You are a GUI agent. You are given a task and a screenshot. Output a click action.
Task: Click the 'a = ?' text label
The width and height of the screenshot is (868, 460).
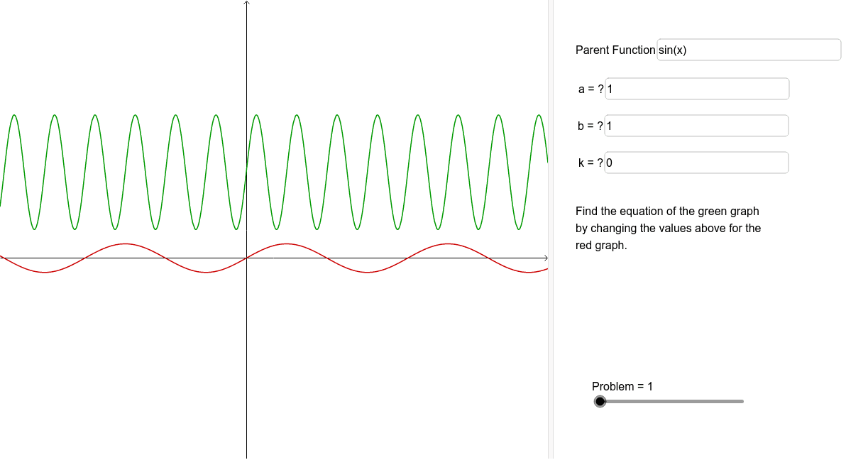click(x=591, y=89)
